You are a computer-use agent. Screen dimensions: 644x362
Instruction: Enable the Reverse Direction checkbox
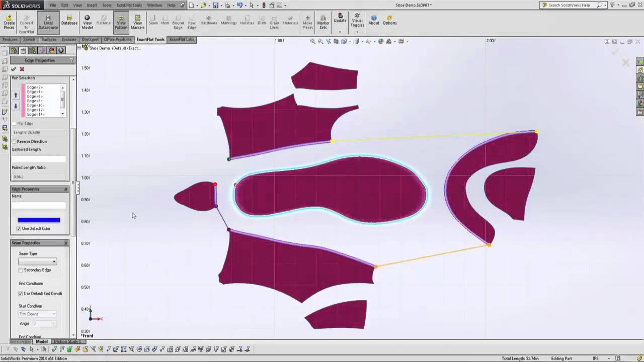point(14,141)
